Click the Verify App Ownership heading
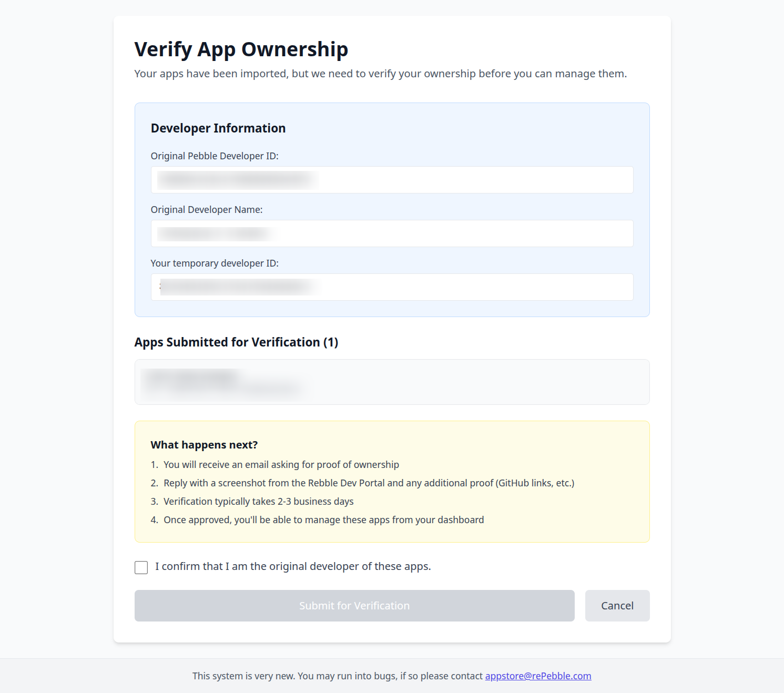 241,49
